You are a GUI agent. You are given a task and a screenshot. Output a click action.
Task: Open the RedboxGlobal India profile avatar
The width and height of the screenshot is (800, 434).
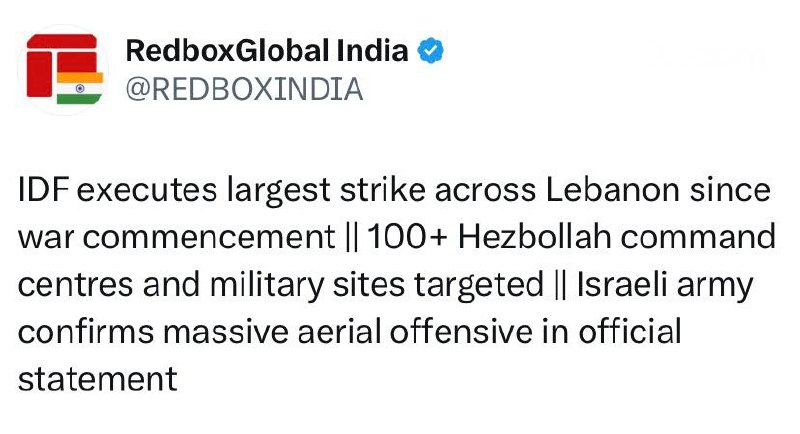tap(62, 68)
